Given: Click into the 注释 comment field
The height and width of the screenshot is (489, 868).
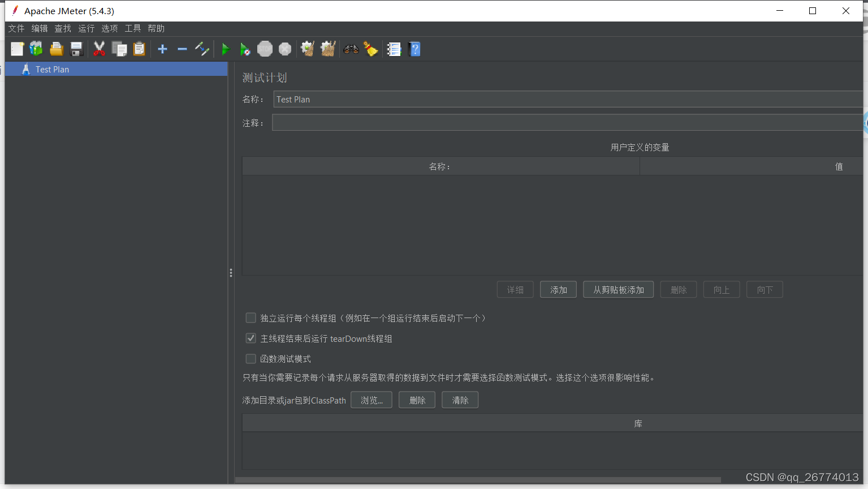Looking at the screenshot, I should (568, 123).
